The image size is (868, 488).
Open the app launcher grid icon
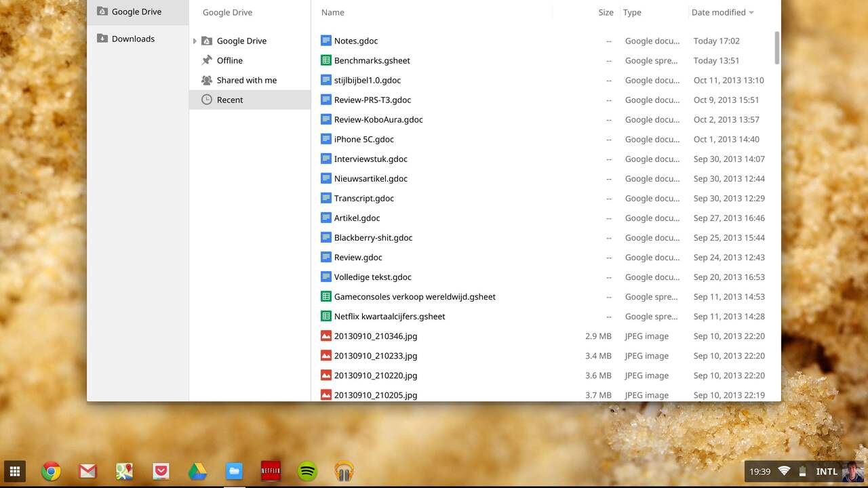click(15, 471)
